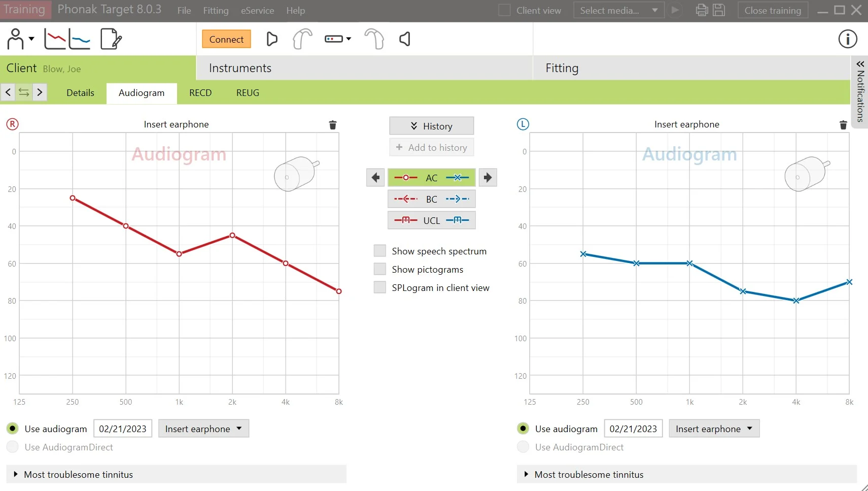Screen dimensions: 868x491
Task: Expand left Most troublesome tinnitus section
Action: pyautogui.click(x=686, y=474)
